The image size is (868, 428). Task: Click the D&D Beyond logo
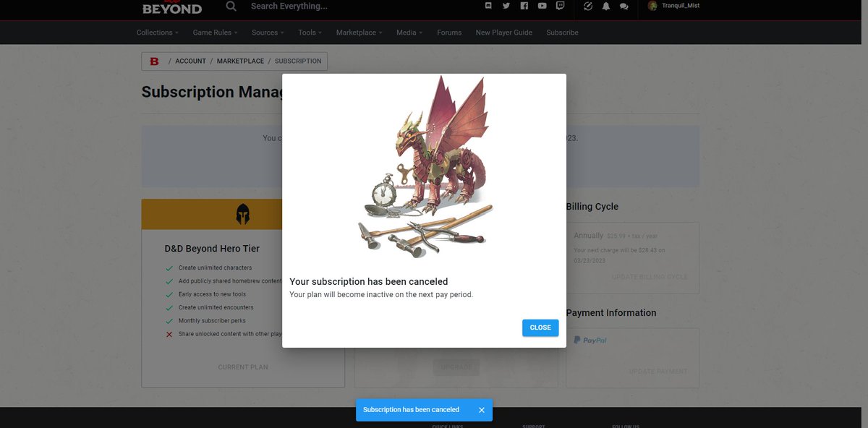[172, 7]
